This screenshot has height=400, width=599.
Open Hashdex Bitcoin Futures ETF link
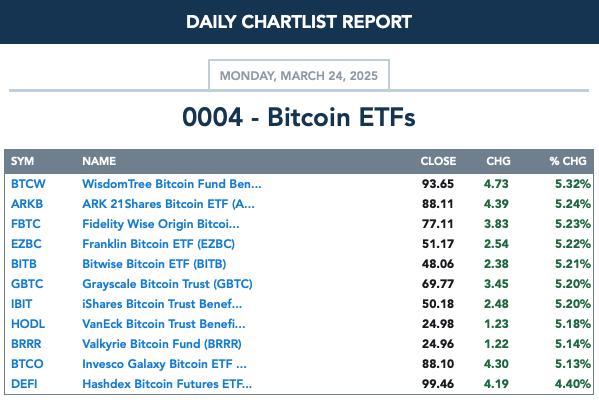click(167, 384)
